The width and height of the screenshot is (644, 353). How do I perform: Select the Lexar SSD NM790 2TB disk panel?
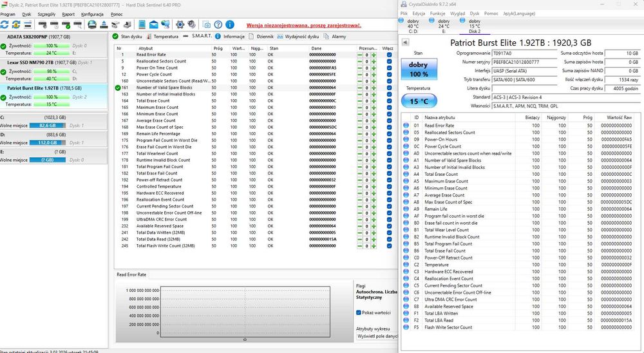[54, 70]
